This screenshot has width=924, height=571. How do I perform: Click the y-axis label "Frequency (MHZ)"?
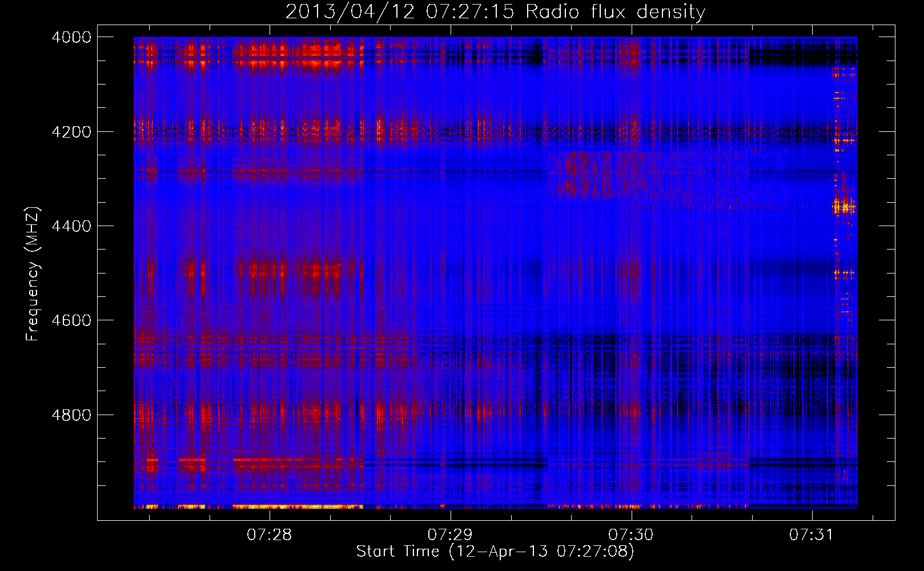tap(33, 274)
